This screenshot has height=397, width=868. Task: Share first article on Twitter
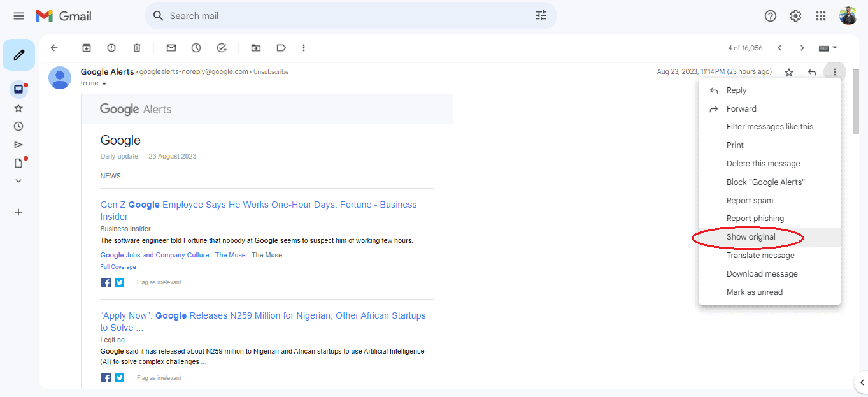[120, 282]
